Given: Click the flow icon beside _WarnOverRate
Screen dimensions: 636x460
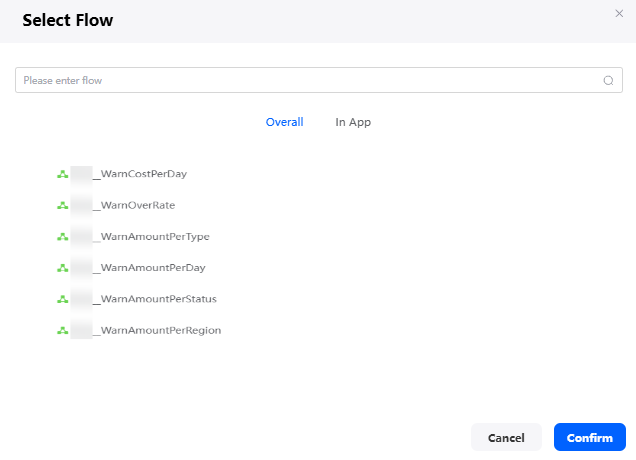Looking at the screenshot, I should click(62, 206).
